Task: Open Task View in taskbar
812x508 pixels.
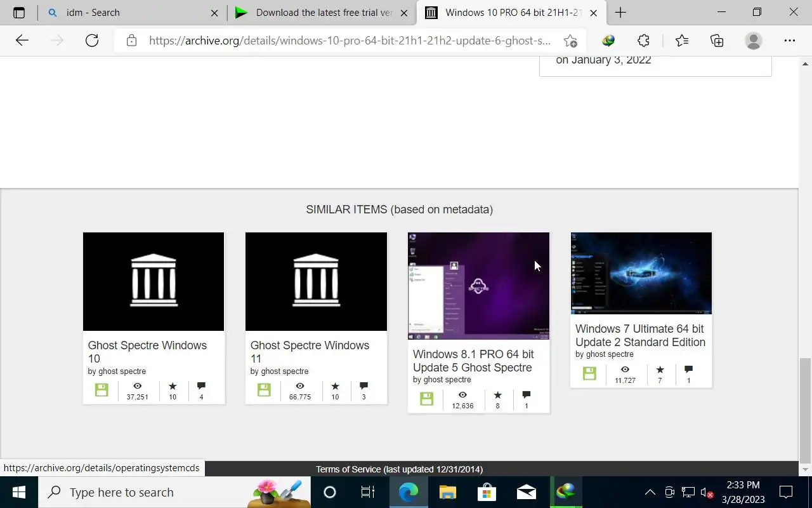Action: point(368,492)
